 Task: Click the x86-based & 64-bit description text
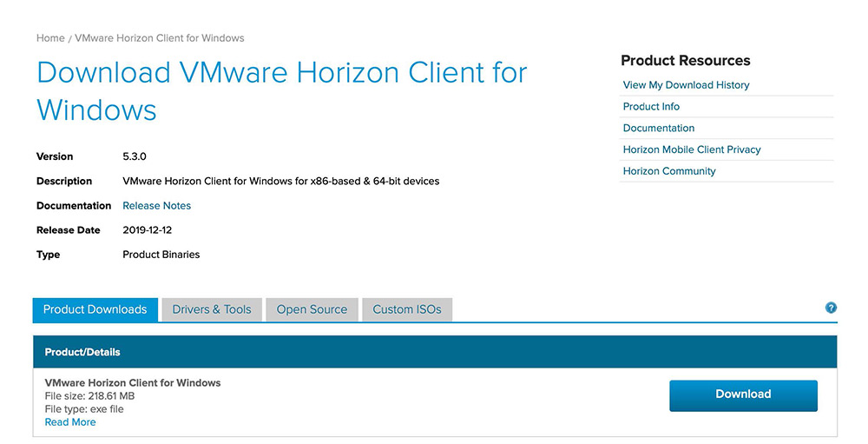coord(280,182)
